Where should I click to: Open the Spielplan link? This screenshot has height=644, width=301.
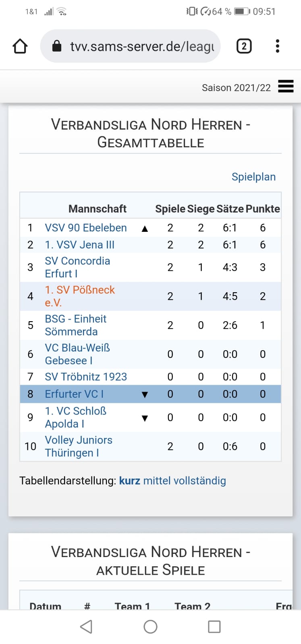tap(253, 177)
